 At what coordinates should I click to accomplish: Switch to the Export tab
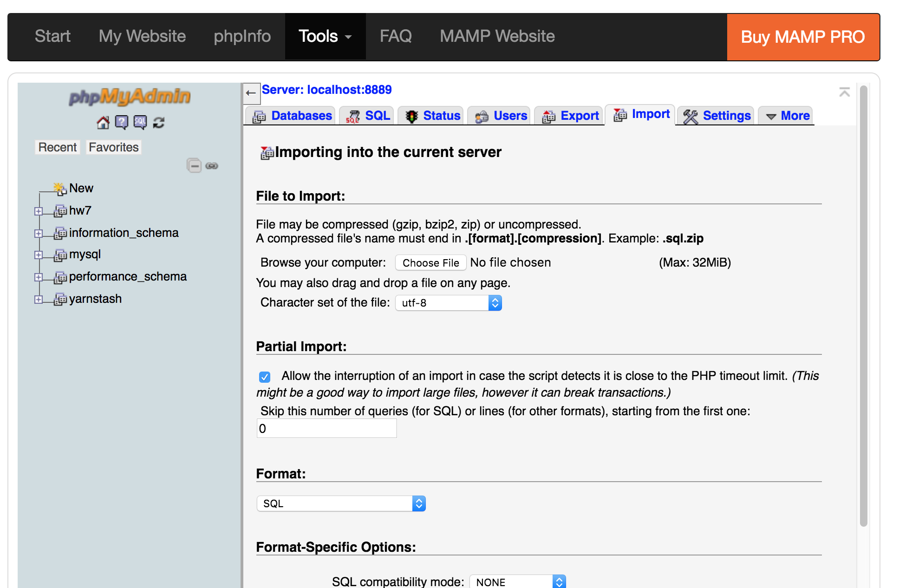pyautogui.click(x=571, y=116)
